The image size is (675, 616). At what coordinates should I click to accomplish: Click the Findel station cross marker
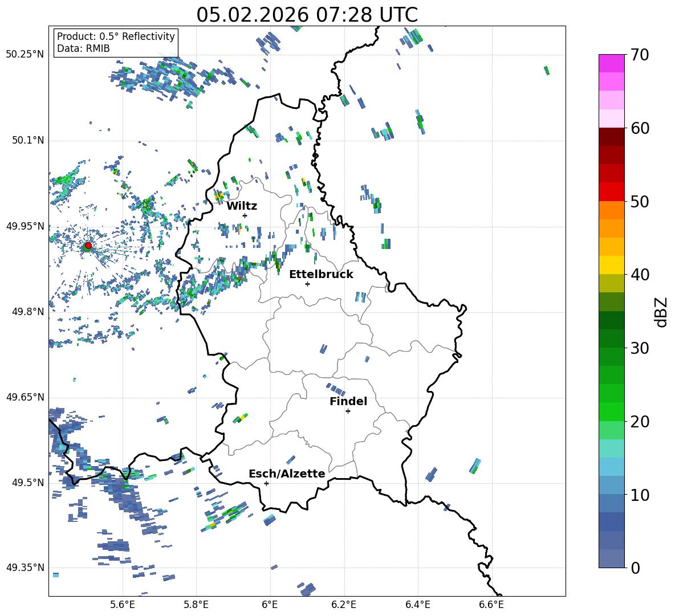(x=348, y=411)
